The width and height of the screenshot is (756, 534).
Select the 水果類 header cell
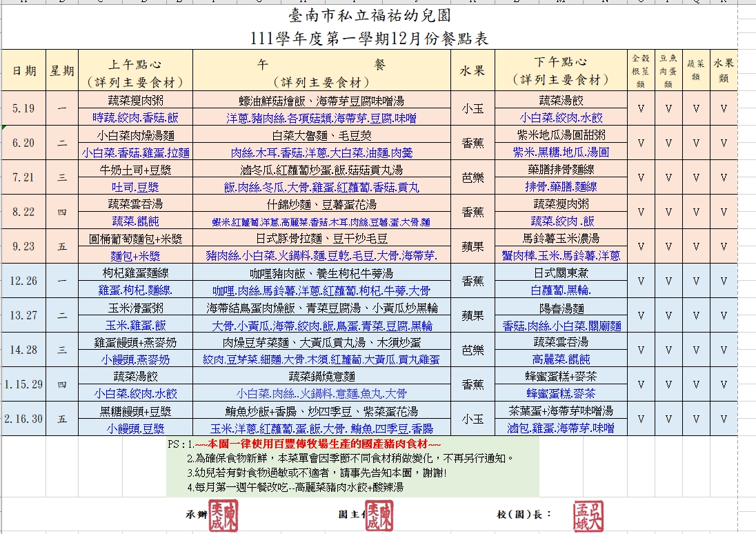coord(723,70)
